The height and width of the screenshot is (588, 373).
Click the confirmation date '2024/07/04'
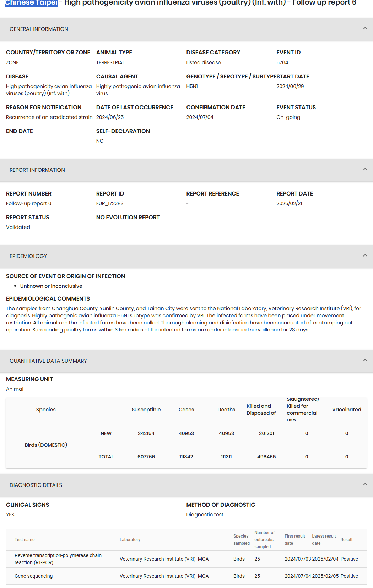[x=200, y=117]
